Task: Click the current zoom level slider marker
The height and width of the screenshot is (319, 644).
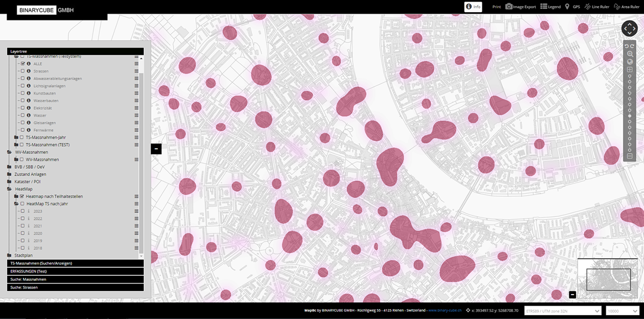Action: tap(630, 116)
